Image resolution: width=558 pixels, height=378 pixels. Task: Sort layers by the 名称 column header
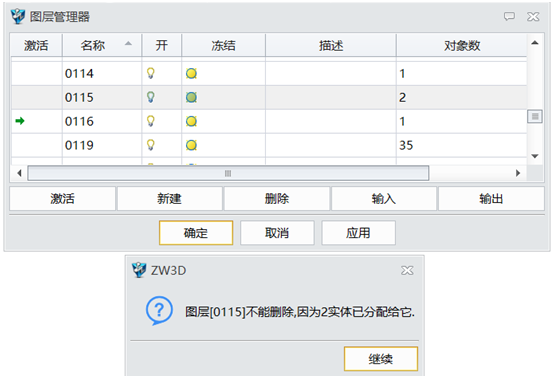pos(102,45)
